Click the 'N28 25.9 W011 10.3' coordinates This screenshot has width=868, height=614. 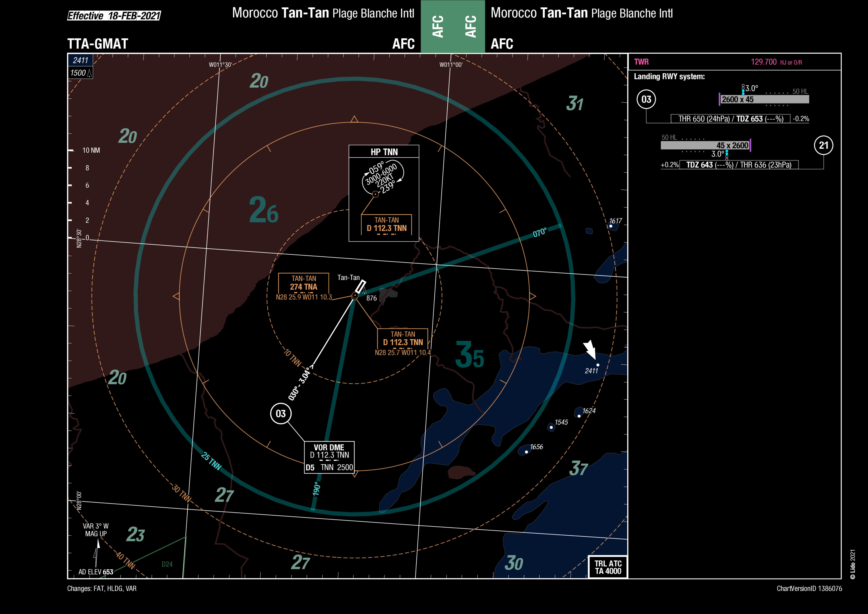coord(304,297)
